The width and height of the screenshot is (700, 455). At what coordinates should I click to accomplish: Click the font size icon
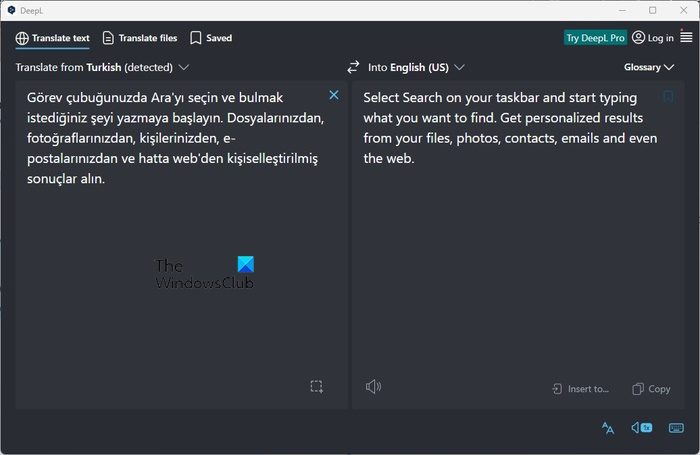point(608,428)
